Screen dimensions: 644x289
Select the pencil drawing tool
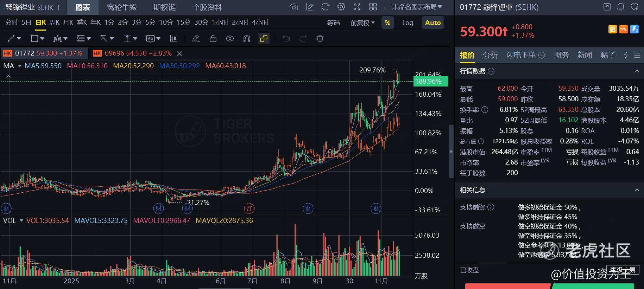(x=196, y=39)
